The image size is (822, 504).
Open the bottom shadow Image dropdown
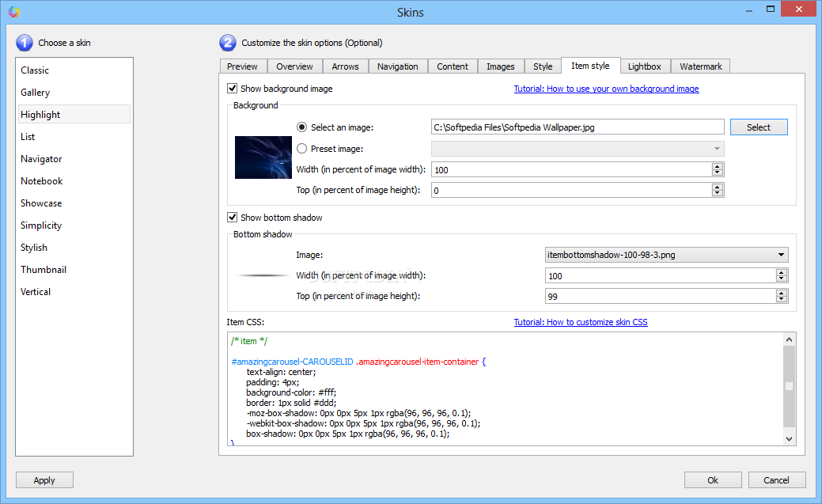tap(666, 254)
